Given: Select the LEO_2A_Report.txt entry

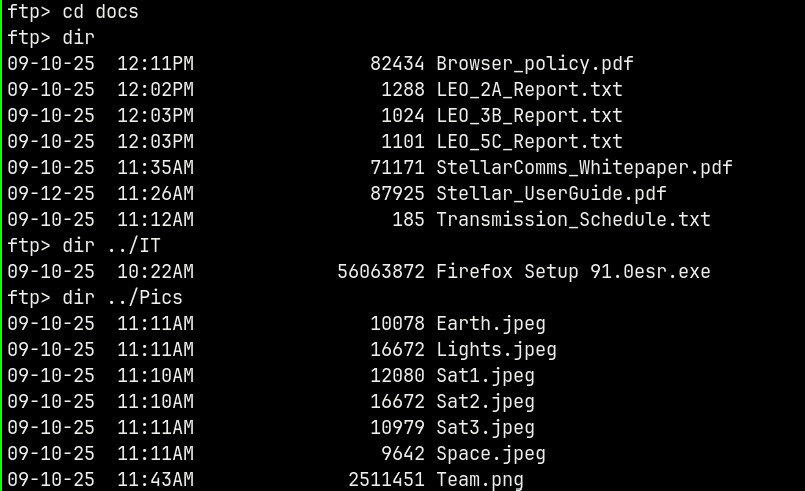Looking at the screenshot, I should pyautogui.click(x=529, y=90).
